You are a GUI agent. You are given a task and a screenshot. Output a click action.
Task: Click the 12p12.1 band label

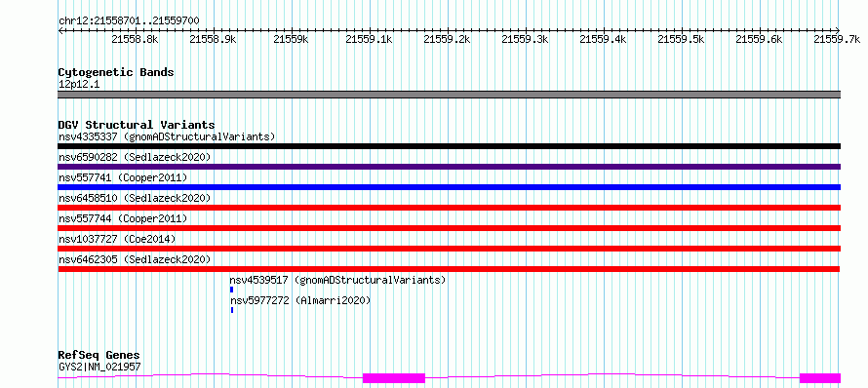point(79,85)
